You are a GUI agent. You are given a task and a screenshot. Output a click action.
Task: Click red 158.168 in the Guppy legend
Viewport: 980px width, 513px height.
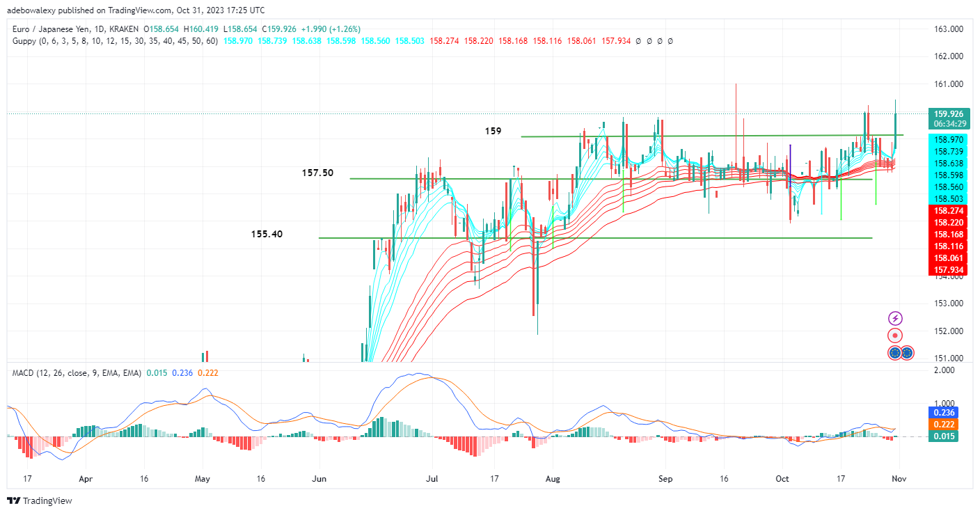(x=513, y=41)
